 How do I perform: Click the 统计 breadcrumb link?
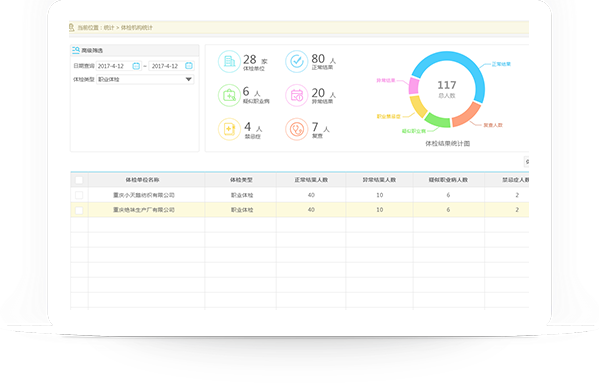109,27
